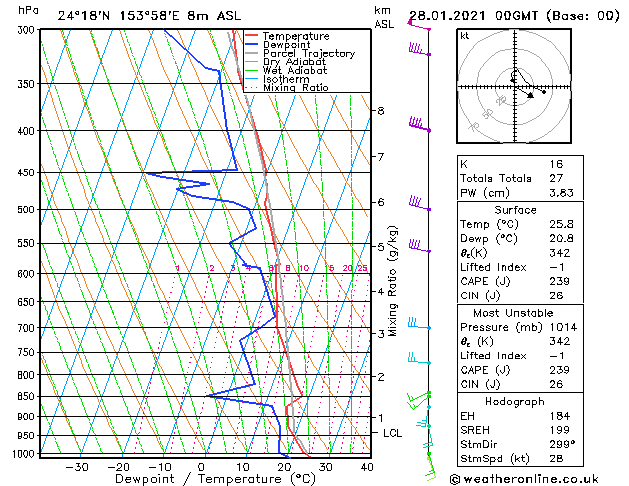Click the Pressure (mb) value 1014
The height and width of the screenshot is (486, 629).
[x=563, y=328]
